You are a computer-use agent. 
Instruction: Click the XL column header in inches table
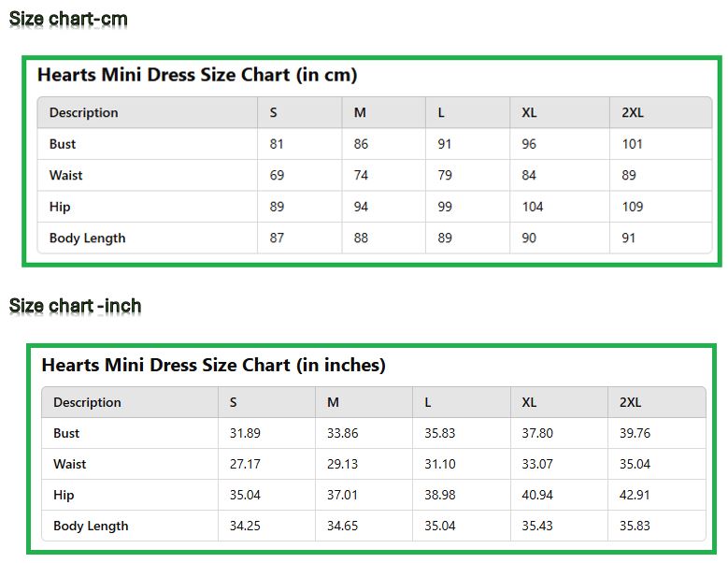point(530,402)
